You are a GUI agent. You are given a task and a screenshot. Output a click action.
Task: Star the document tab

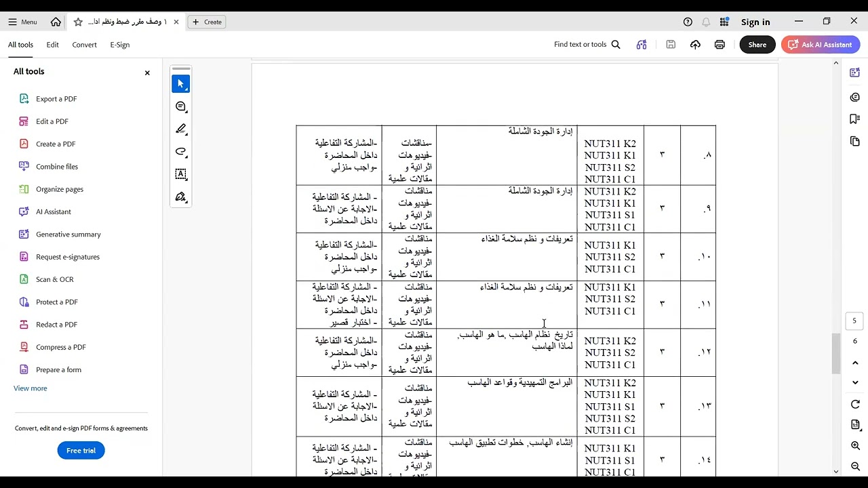coord(78,22)
